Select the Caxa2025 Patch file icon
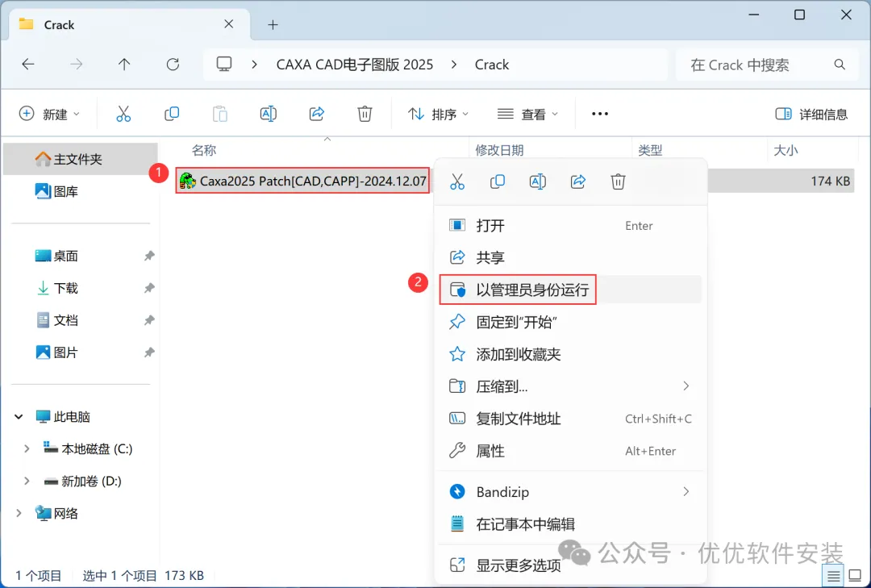This screenshot has height=588, width=871. click(x=188, y=181)
